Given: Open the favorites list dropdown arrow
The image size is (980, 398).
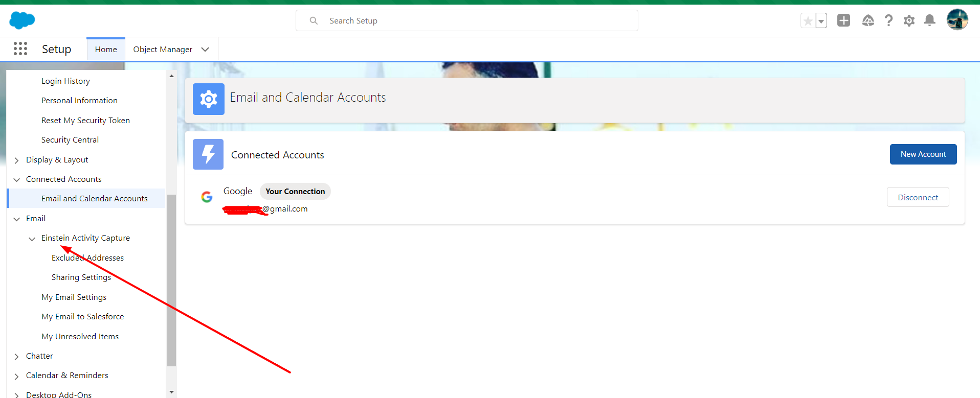Looking at the screenshot, I should [x=821, y=21].
